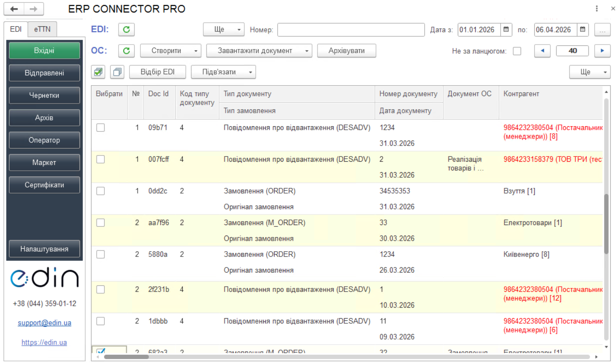Open the support@edin.ua email link

tap(45, 323)
